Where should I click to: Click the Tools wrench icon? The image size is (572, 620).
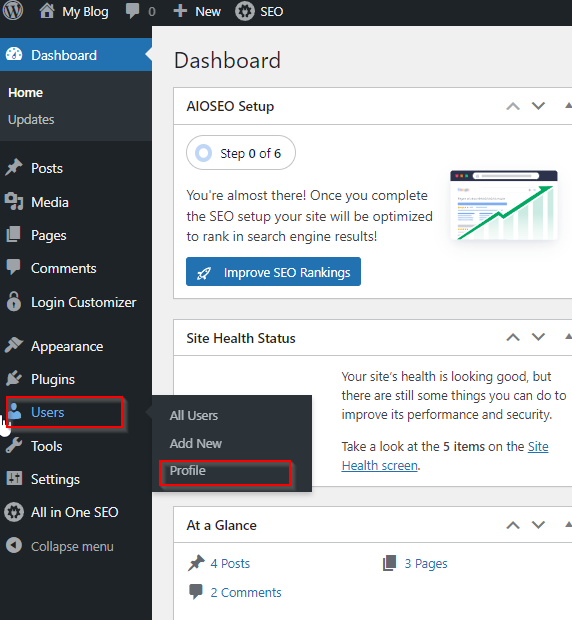pyautogui.click(x=14, y=446)
